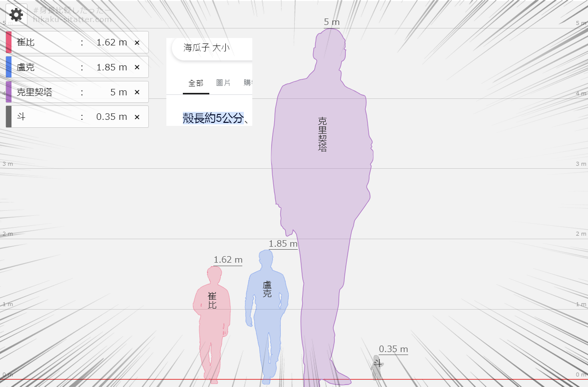The width and height of the screenshot is (588, 387).
Task: Open the 圖片 tab in search overlay
Action: (223, 83)
